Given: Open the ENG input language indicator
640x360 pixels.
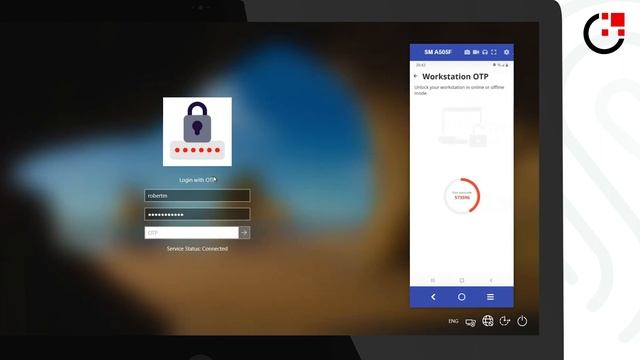Looking at the screenshot, I should pyautogui.click(x=453, y=321).
